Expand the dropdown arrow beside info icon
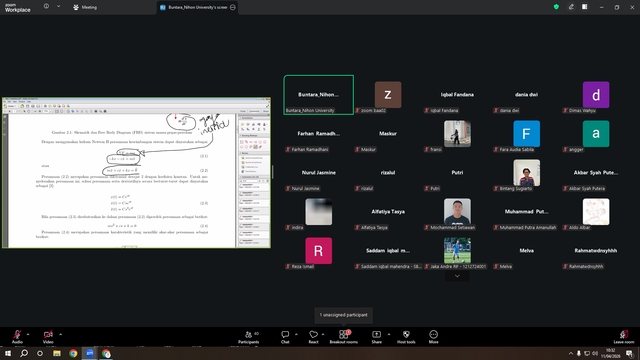This screenshot has height=360, width=640. click(58, 7)
